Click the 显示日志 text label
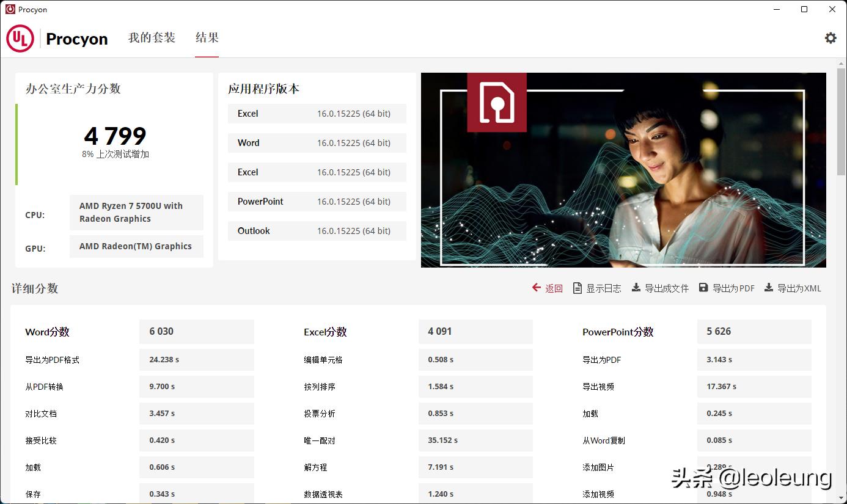This screenshot has width=847, height=504. coord(604,288)
